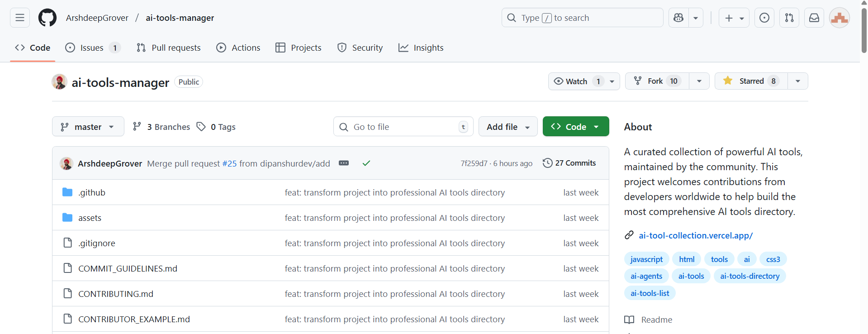Select the ai-tools-list topic tag

[x=650, y=293]
